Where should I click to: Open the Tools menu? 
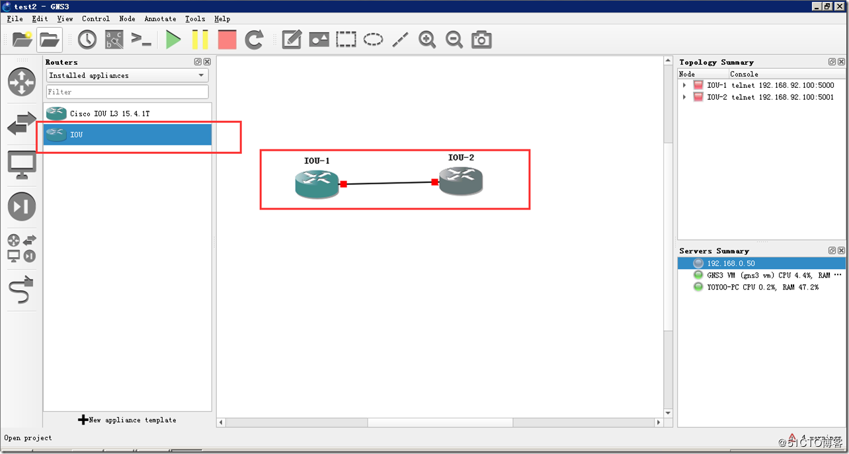[x=195, y=18]
